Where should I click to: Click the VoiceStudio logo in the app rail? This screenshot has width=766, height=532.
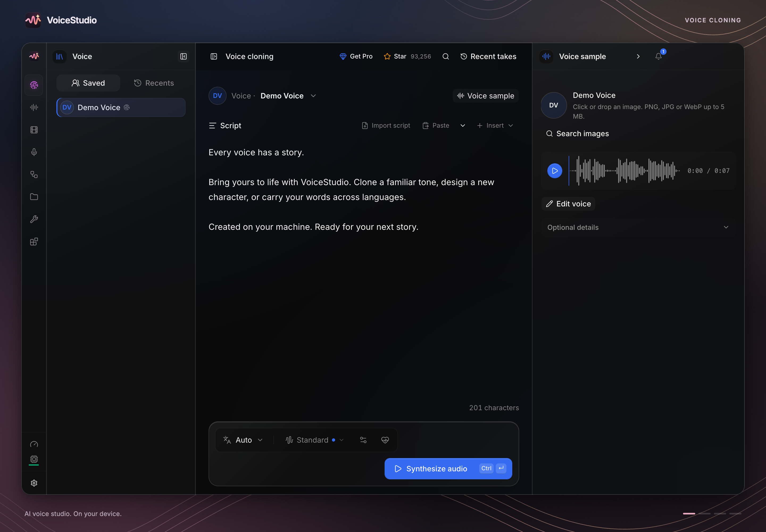click(x=34, y=56)
